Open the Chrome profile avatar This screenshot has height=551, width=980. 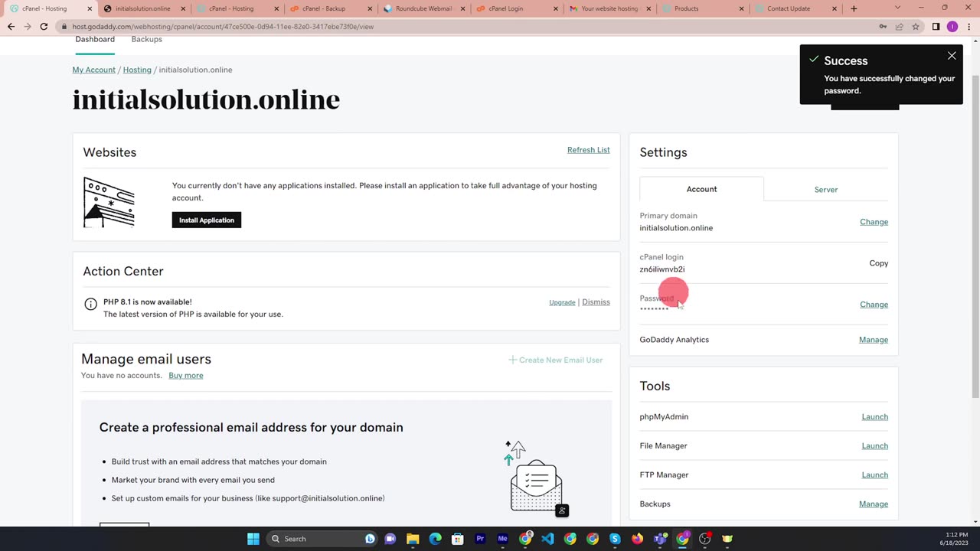click(x=952, y=27)
